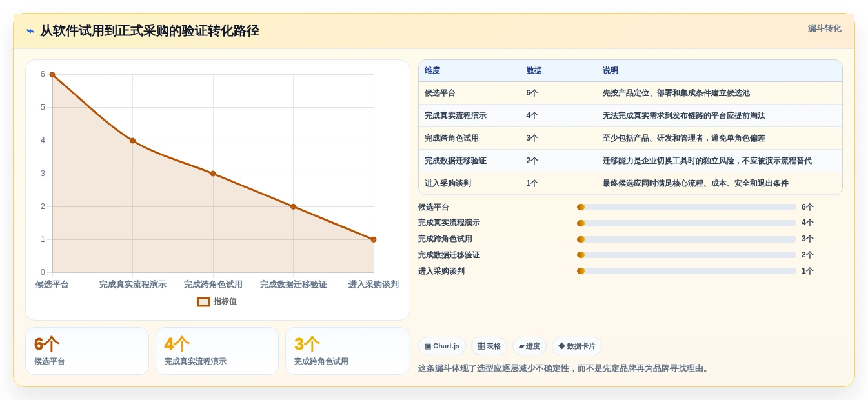Select the chart point above 完成跨角色试用
The height and width of the screenshot is (400, 868).
213,174
